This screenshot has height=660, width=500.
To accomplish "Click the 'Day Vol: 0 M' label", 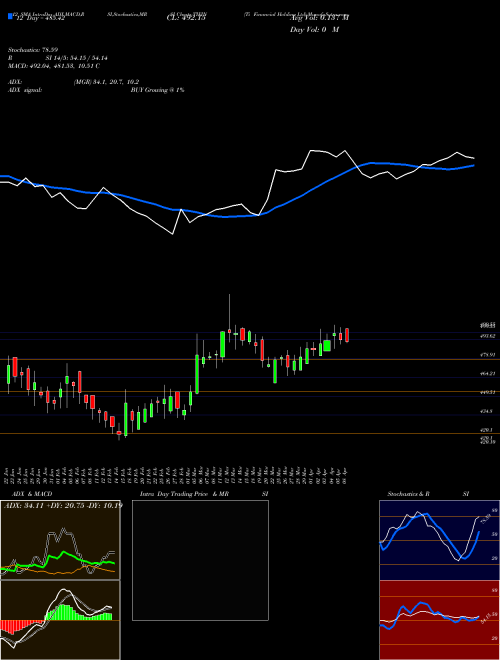I will tap(314, 30).
